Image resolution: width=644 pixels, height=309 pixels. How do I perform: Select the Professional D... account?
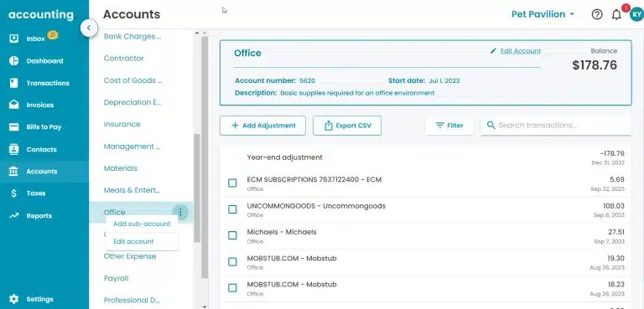[x=132, y=300]
